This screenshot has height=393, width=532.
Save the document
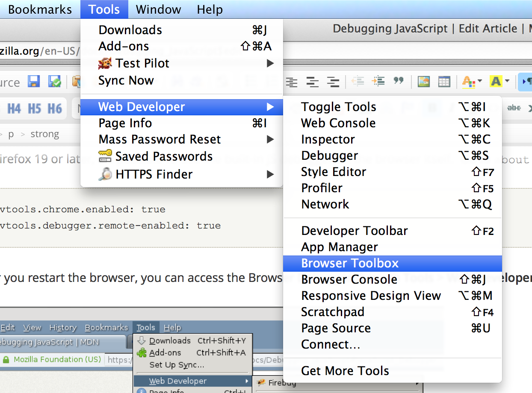(33, 82)
